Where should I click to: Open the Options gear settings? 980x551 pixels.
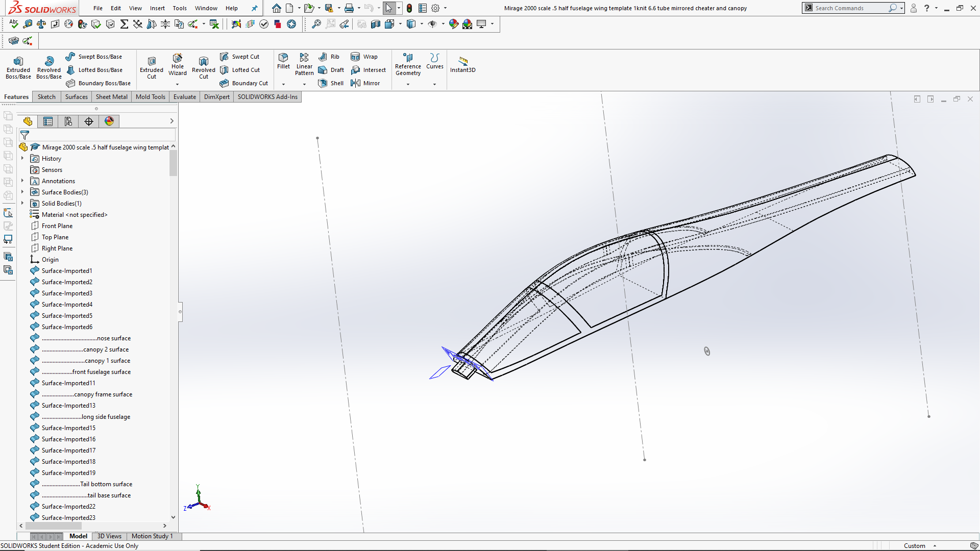(436, 8)
